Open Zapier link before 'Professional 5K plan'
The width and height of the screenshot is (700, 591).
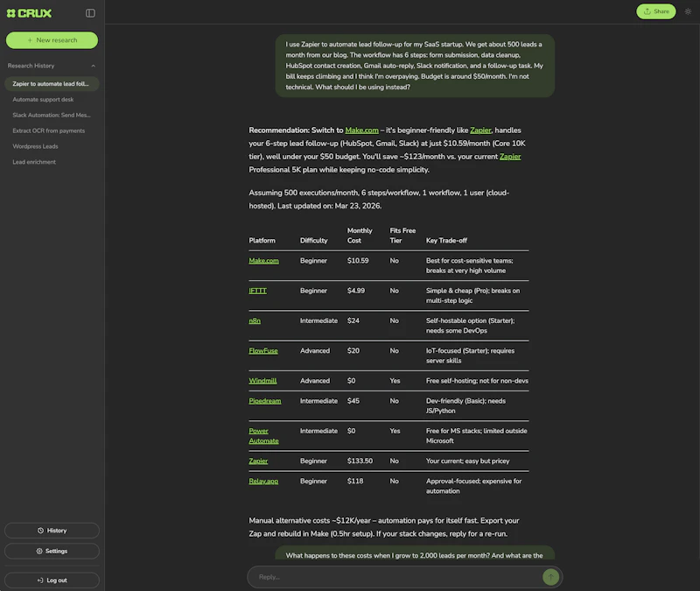click(510, 157)
